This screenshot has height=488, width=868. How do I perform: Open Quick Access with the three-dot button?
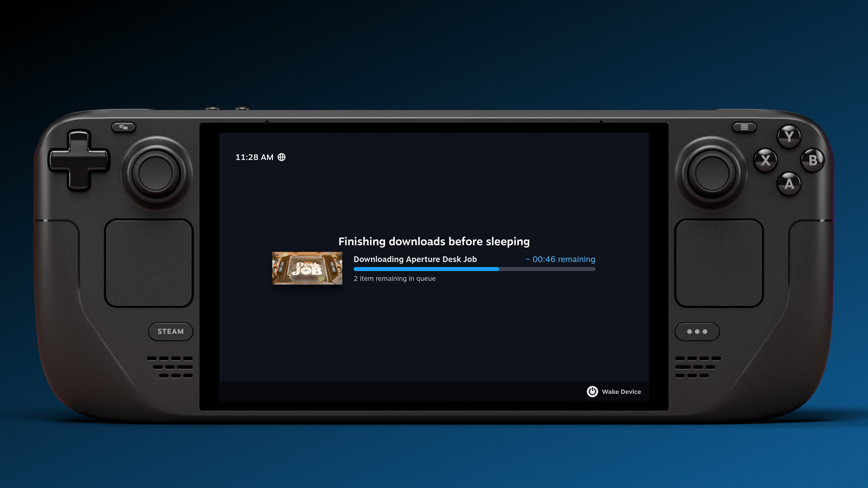(697, 331)
